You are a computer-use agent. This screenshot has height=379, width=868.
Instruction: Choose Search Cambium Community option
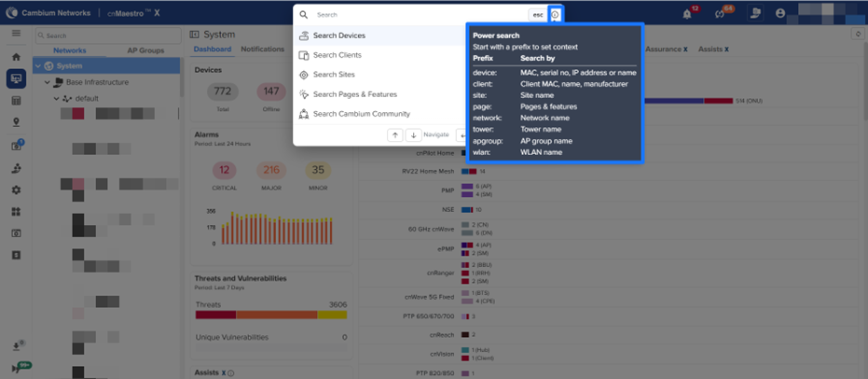coord(361,114)
